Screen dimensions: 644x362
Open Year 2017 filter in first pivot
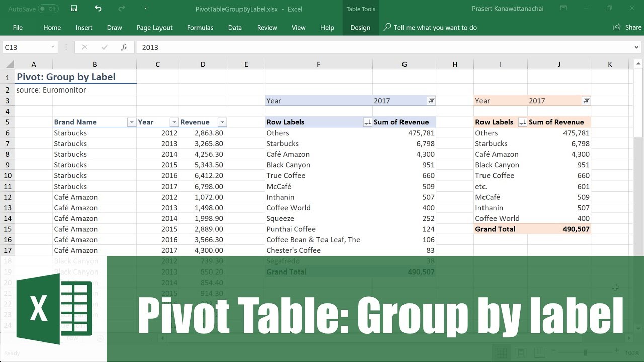pos(431,101)
